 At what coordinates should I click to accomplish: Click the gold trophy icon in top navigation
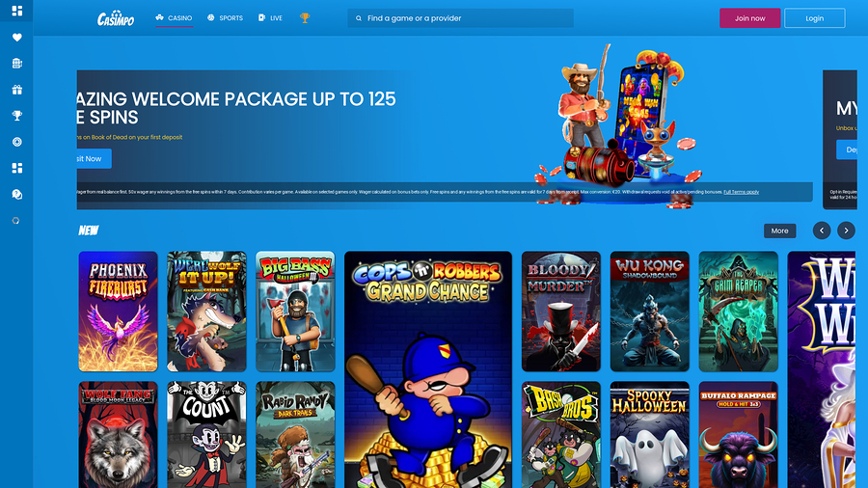(305, 17)
